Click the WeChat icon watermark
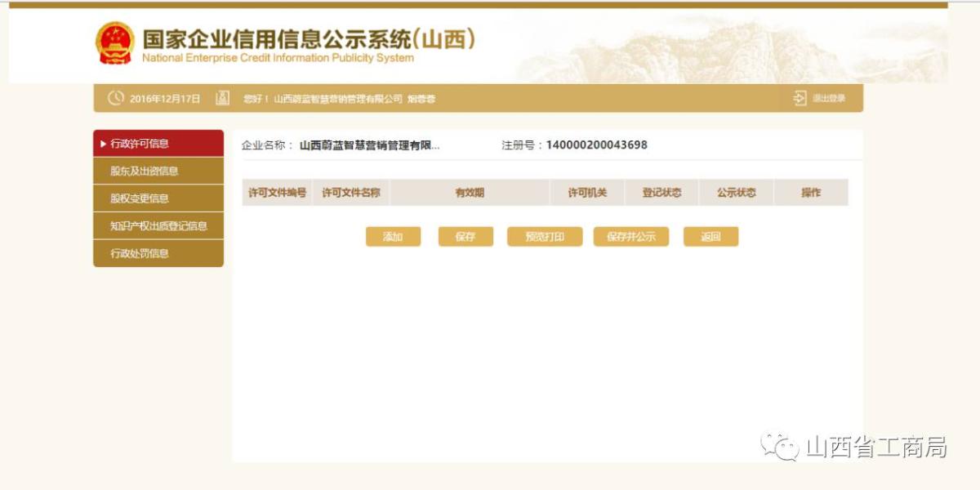Screen dimensions: 980x490 pos(779,446)
